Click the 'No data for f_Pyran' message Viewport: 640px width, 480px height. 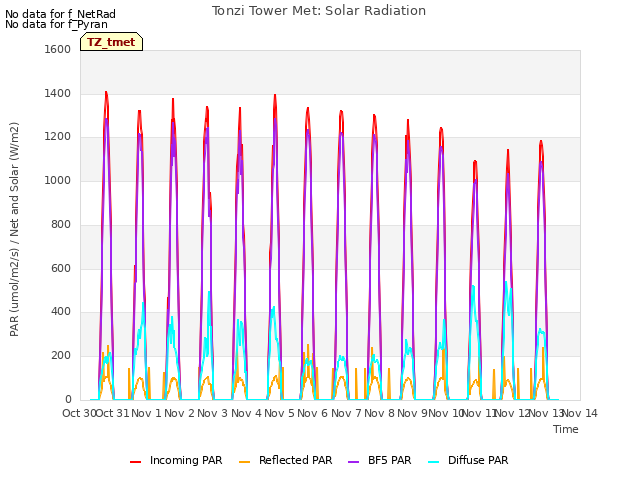pos(56,24)
